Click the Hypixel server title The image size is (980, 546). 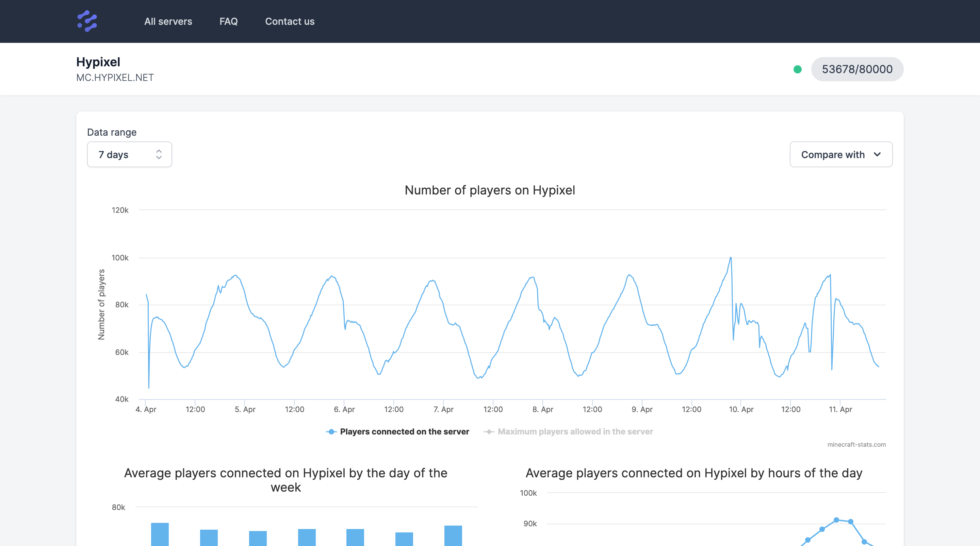click(98, 62)
